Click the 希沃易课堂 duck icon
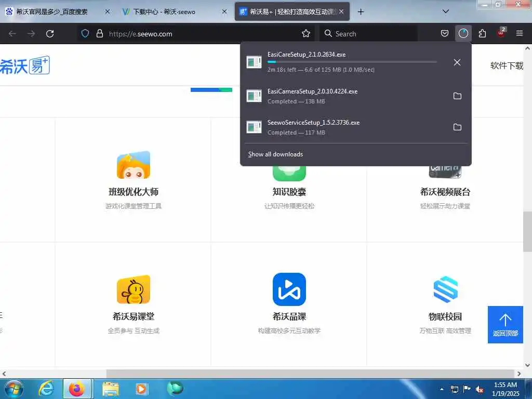532x399 pixels. [134, 289]
